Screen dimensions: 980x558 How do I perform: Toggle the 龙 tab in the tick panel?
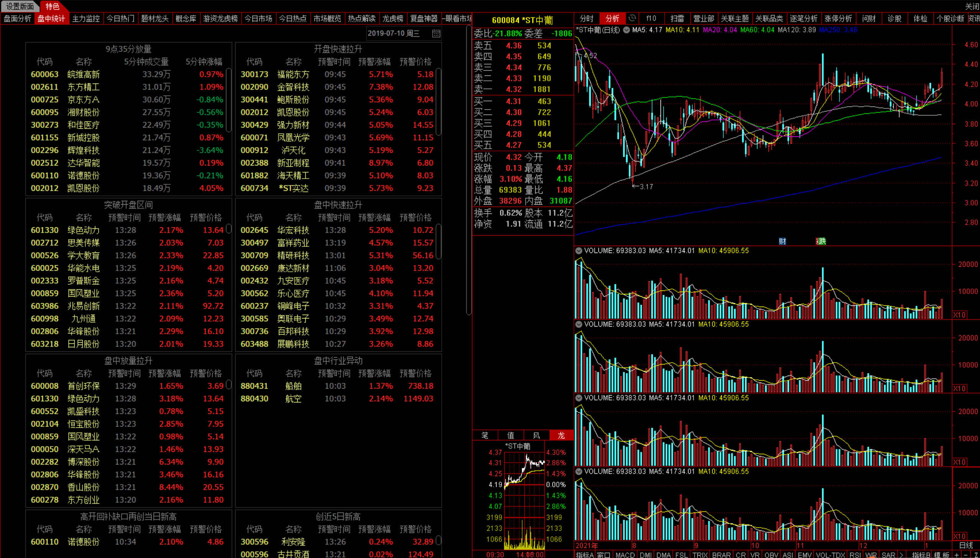click(x=561, y=435)
